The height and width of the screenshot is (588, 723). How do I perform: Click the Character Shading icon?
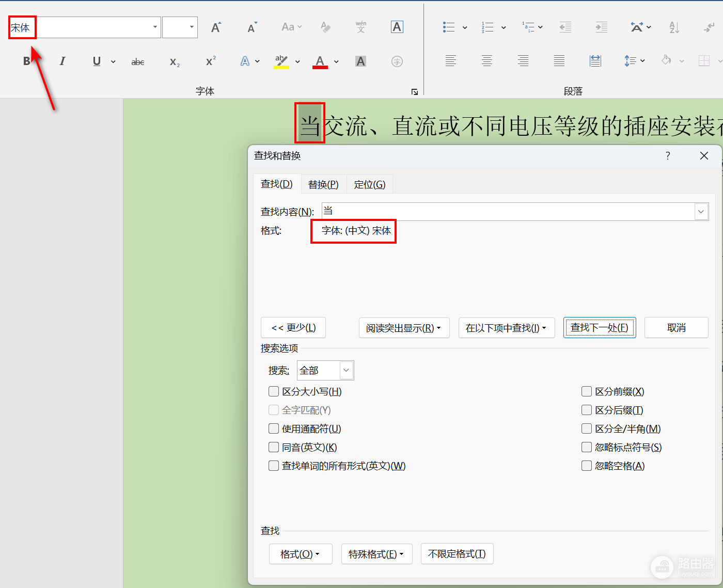pyautogui.click(x=361, y=61)
